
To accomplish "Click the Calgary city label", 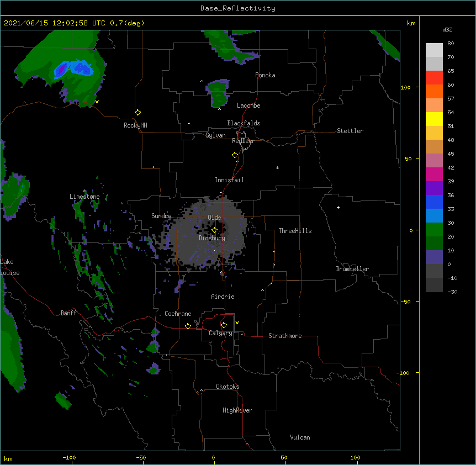I will (x=220, y=333).
